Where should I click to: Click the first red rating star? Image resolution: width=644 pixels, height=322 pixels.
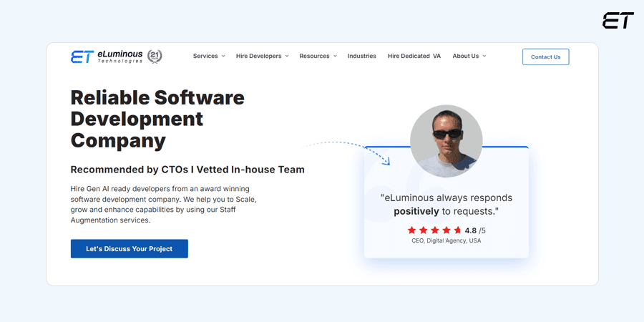coord(411,230)
